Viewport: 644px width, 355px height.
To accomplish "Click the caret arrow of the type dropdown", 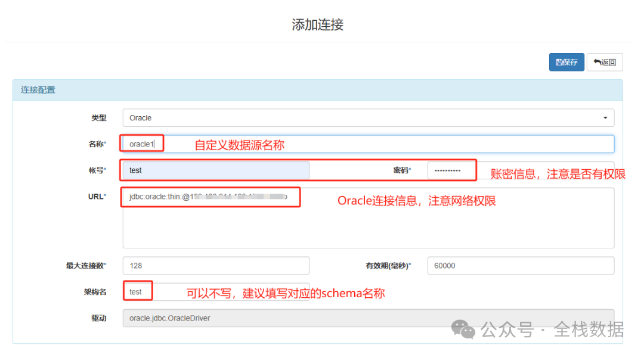I will [x=606, y=118].
